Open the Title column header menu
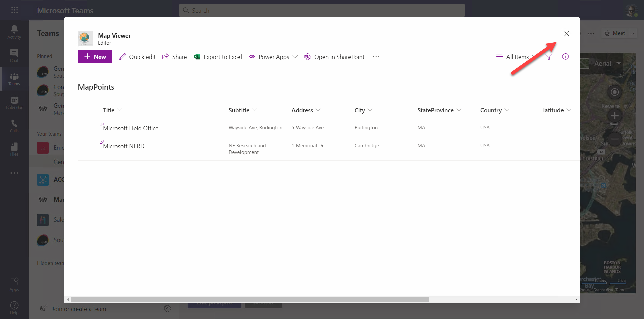The image size is (644, 319). [112, 110]
